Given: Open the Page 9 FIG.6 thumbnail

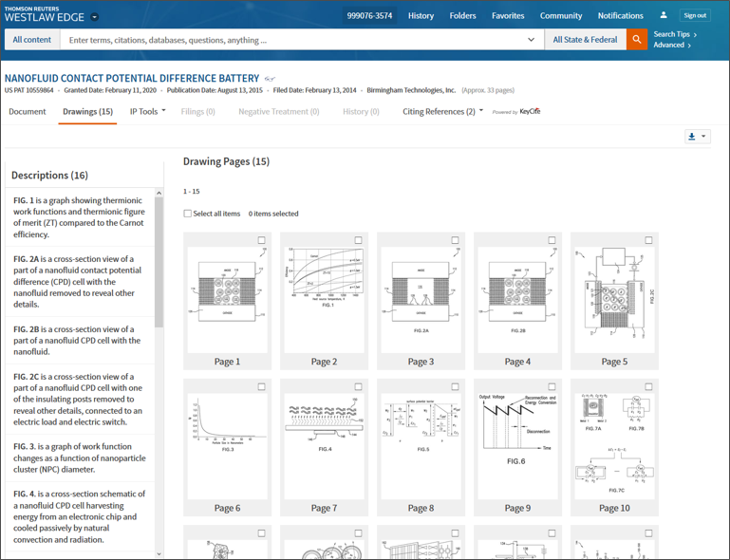Looking at the screenshot, I should pos(517,439).
